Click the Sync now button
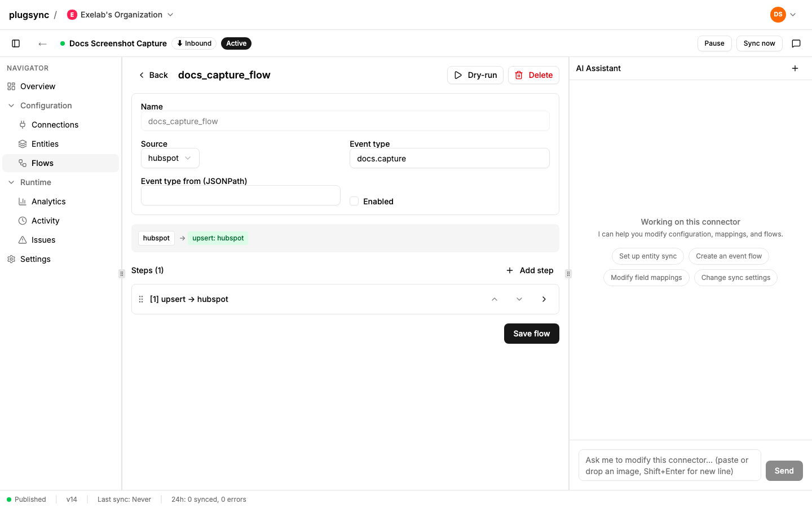The height and width of the screenshot is (508, 812). [x=759, y=43]
